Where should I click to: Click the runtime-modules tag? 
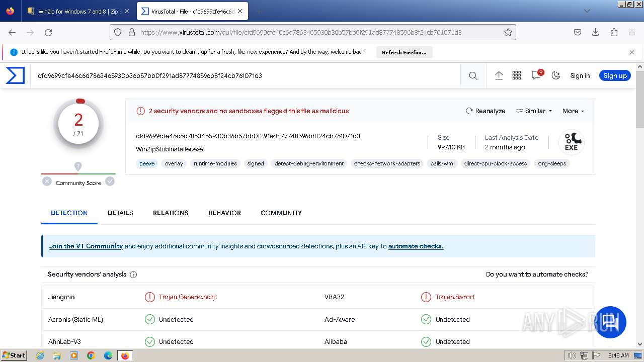tap(215, 163)
